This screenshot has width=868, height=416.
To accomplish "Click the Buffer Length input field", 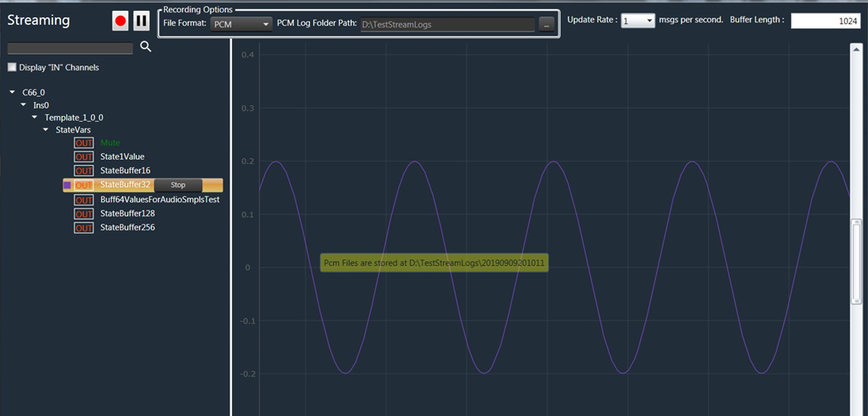I will coord(827,21).
